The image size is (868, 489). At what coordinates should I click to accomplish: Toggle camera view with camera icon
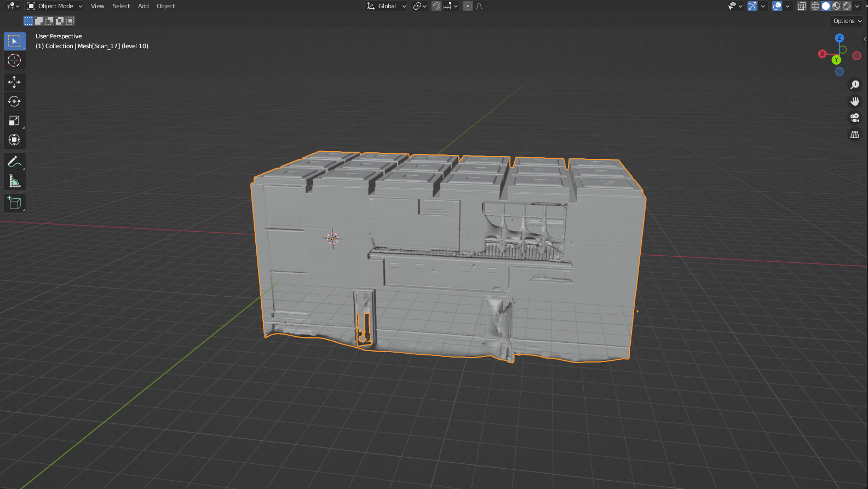pos(854,118)
